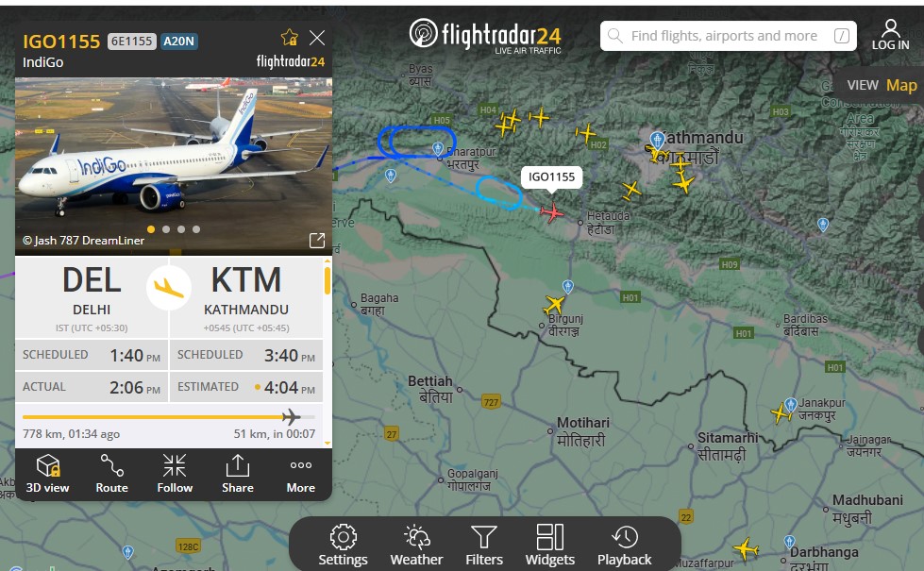This screenshot has width=924, height=571.
Task: Open the VIEW Map selector
Action: pos(882,86)
